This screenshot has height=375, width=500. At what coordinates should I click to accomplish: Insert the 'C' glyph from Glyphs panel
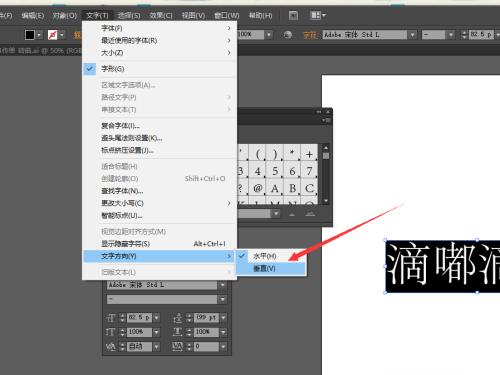tap(309, 188)
